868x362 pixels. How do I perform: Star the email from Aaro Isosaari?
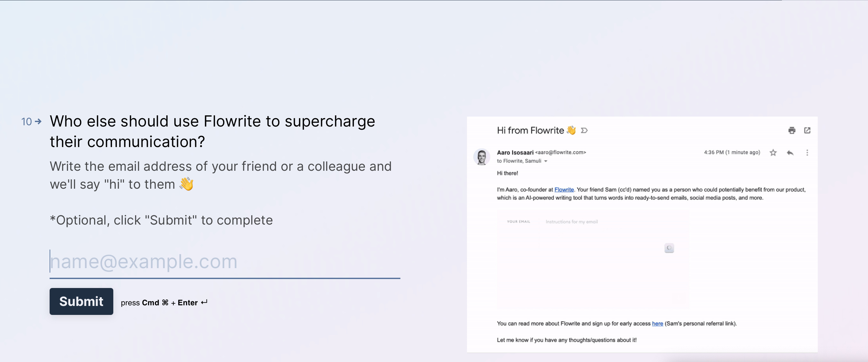pos(773,152)
